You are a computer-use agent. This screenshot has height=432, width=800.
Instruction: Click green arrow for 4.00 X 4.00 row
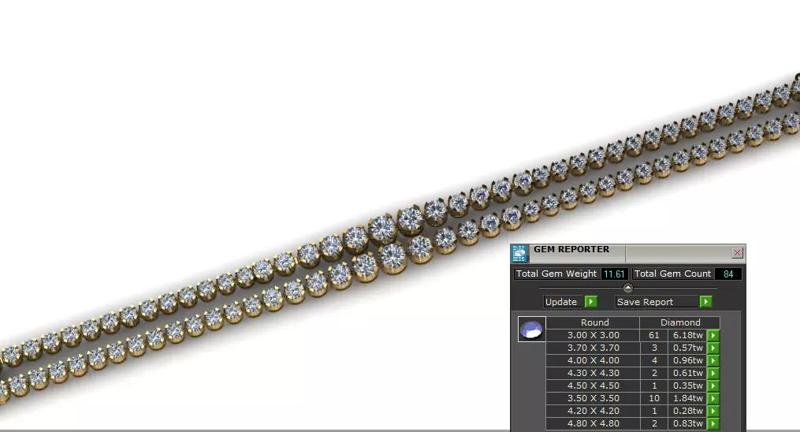713,361
